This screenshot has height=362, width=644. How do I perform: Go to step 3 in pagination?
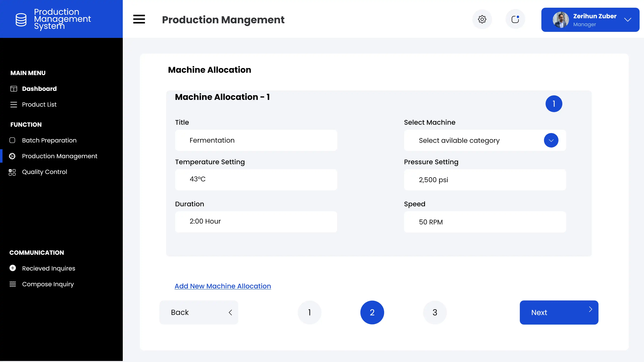(x=435, y=312)
